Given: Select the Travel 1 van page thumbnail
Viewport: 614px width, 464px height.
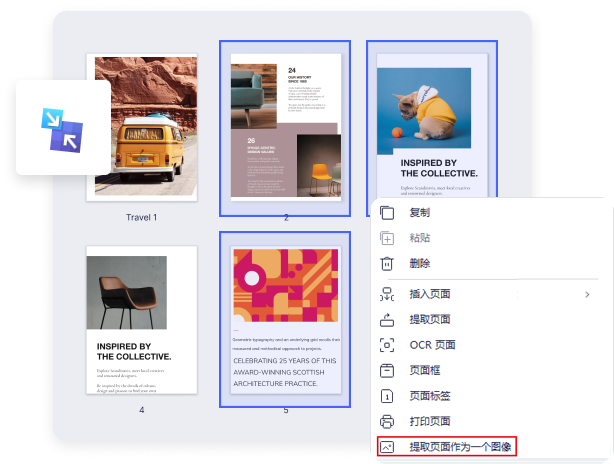Looking at the screenshot, I should click(141, 129).
